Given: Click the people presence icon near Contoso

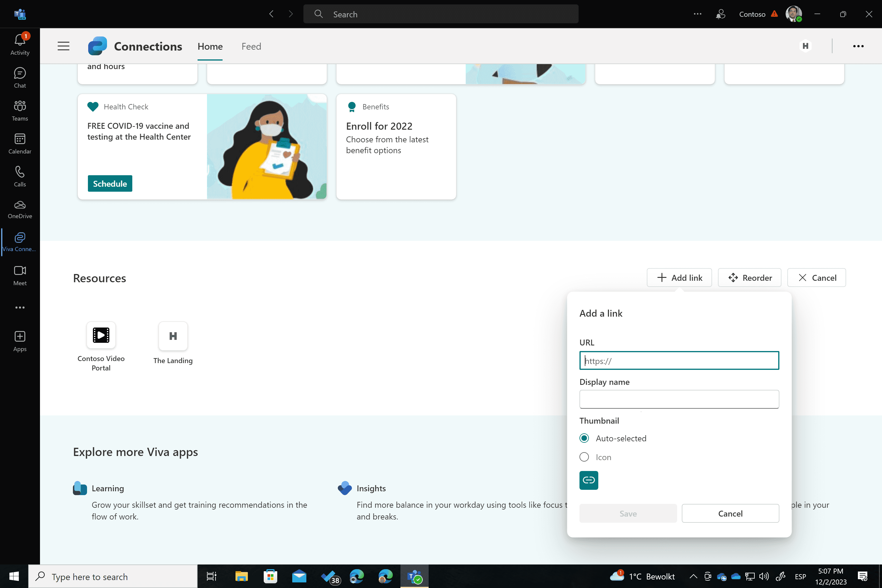Looking at the screenshot, I should coord(720,14).
